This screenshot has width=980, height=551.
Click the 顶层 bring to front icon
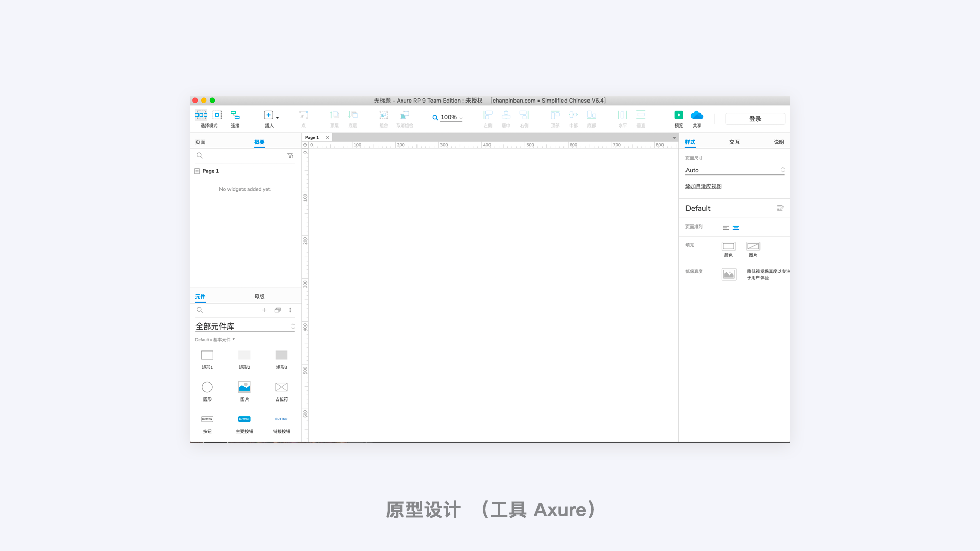click(335, 115)
